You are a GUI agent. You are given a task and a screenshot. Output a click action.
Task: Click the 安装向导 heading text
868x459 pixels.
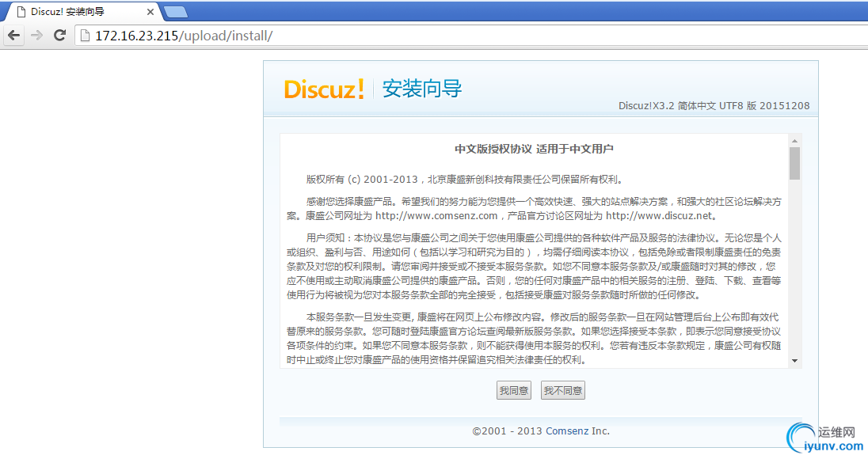(422, 89)
